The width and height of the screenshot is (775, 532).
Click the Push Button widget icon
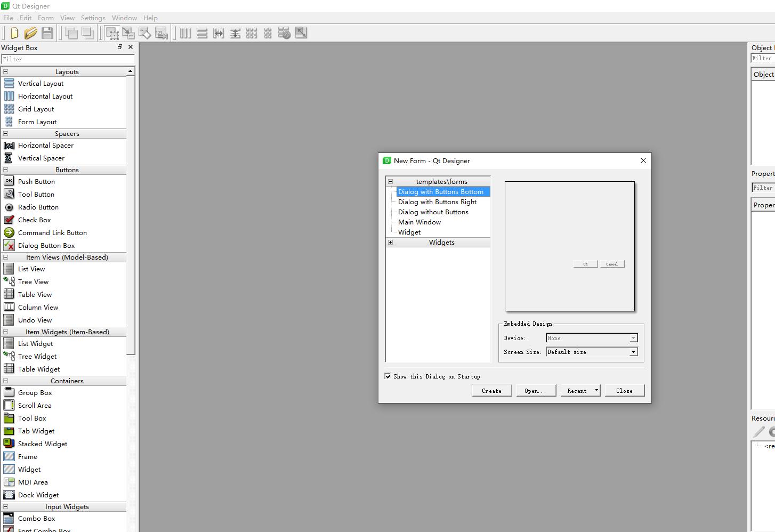click(9, 181)
